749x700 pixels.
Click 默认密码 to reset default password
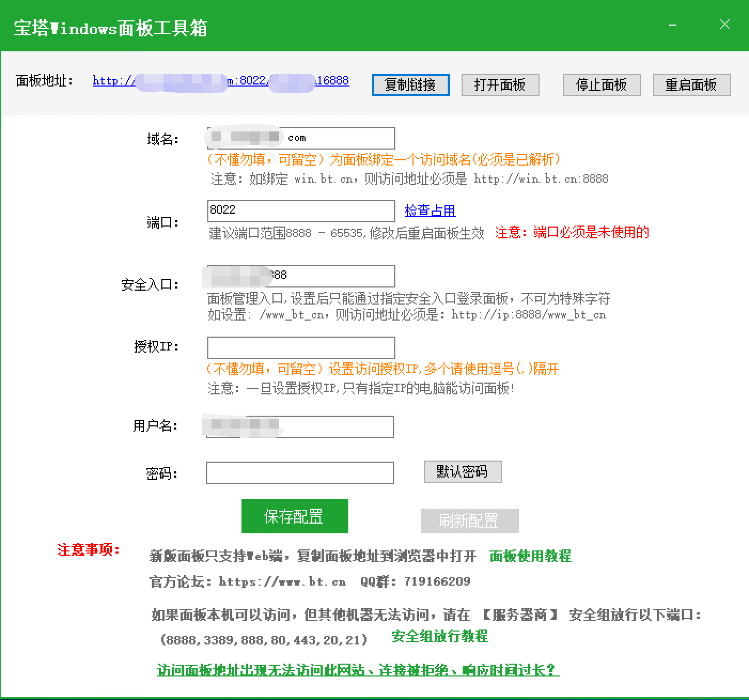pos(463,471)
